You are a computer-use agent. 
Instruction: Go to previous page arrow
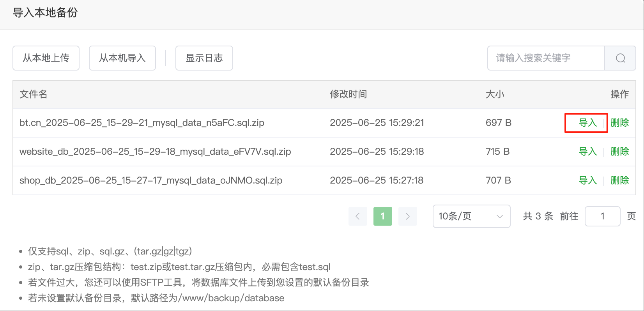[357, 216]
